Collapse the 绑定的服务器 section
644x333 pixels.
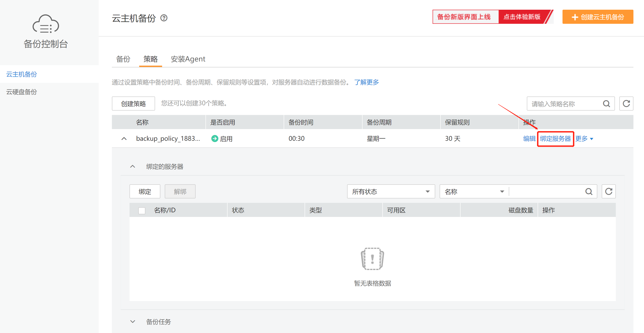133,166
